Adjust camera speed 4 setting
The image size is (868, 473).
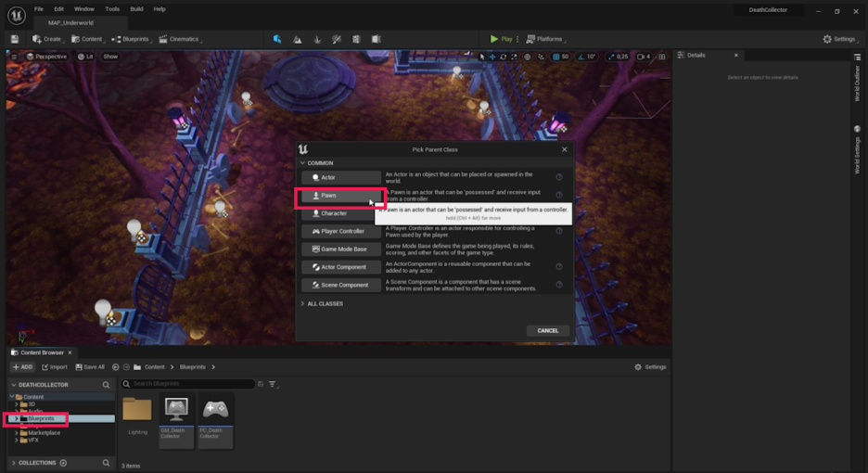(x=644, y=57)
